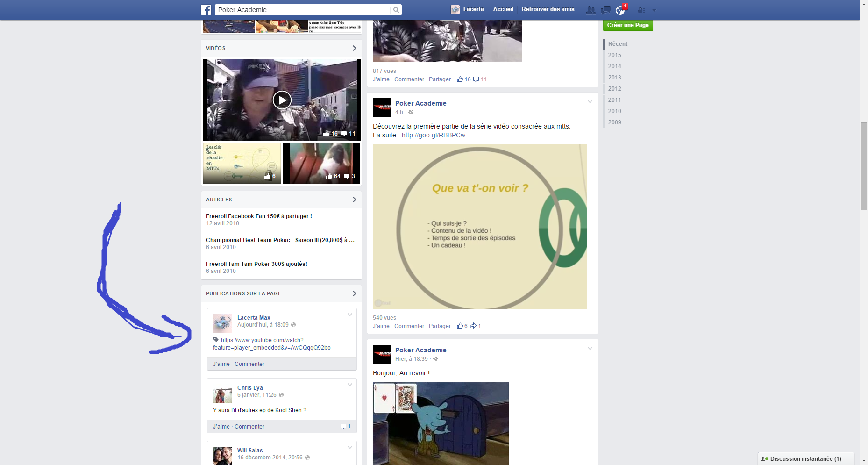Open the youtube.com/watch link
Image resolution: width=868 pixels, height=465 pixels.
click(x=272, y=344)
